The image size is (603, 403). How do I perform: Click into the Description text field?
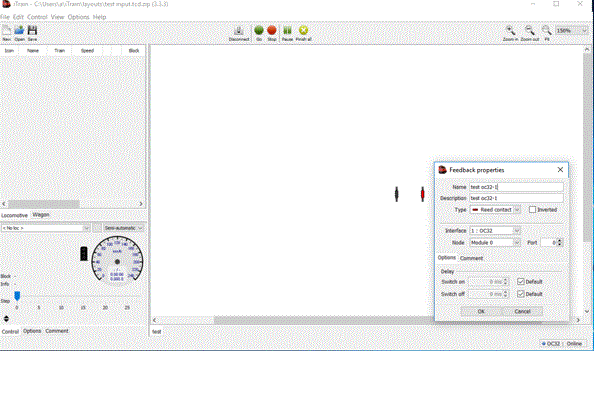pyautogui.click(x=515, y=198)
